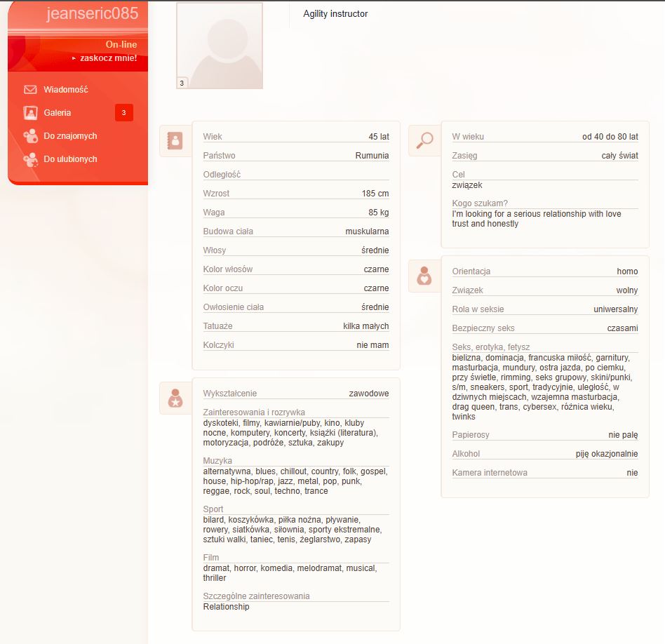Screen dimensions: 665x644
Task: Click the cały świat value
Action: (619, 156)
